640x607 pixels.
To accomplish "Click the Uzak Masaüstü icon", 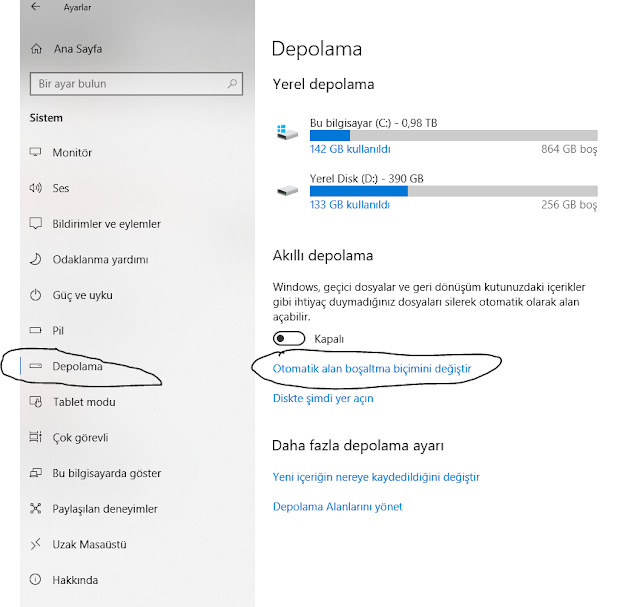I will pos(36,544).
